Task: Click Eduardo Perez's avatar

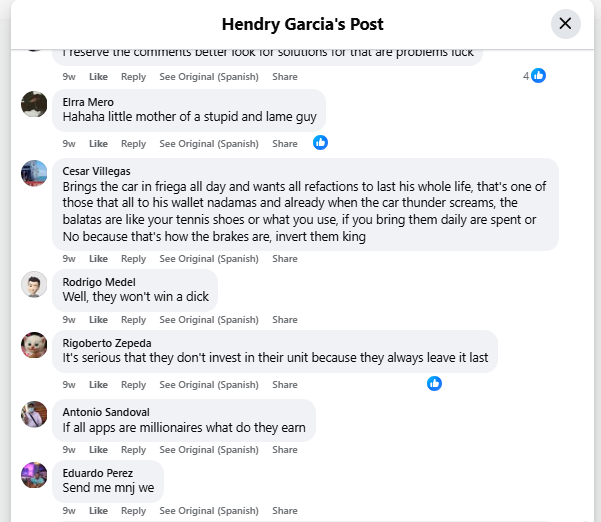Action: [35, 475]
